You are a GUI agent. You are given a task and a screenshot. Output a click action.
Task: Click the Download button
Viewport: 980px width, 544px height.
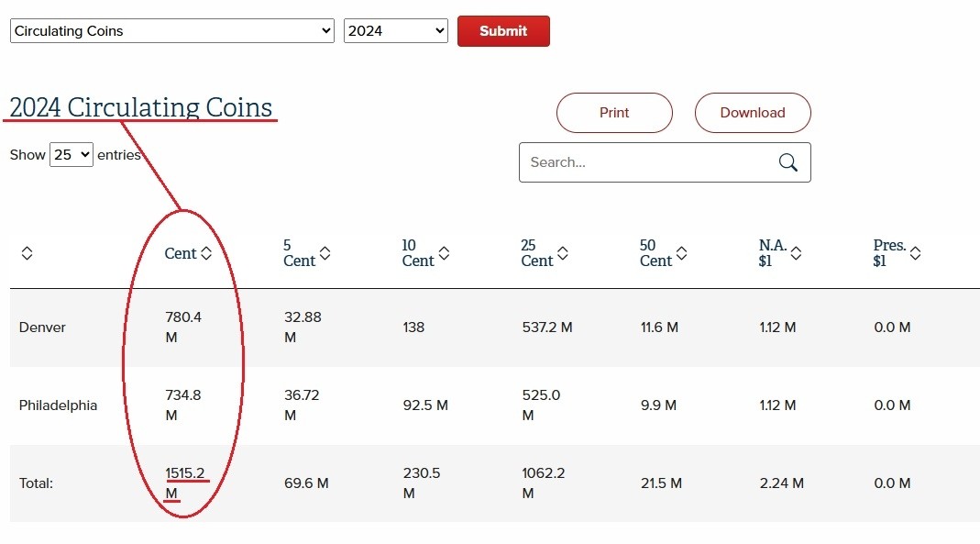point(753,113)
